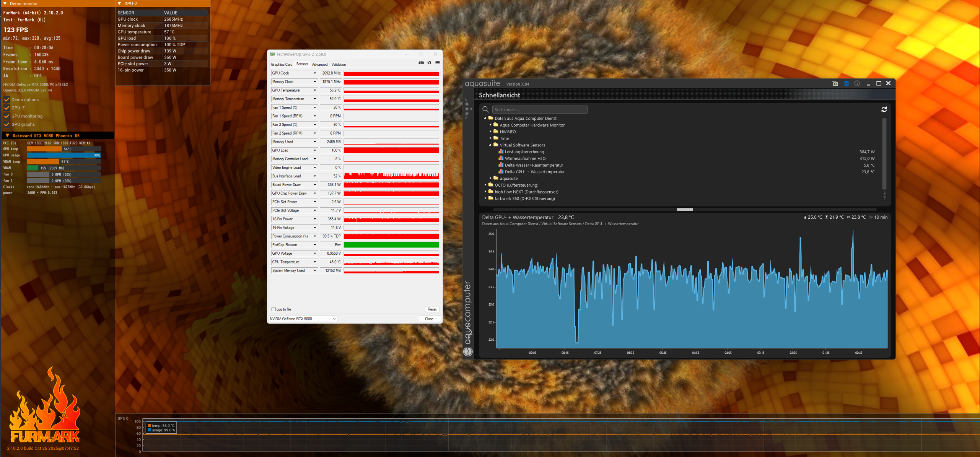Uncheck the GPU graphs checkbox
This screenshot has height=457, width=980.
[7, 125]
